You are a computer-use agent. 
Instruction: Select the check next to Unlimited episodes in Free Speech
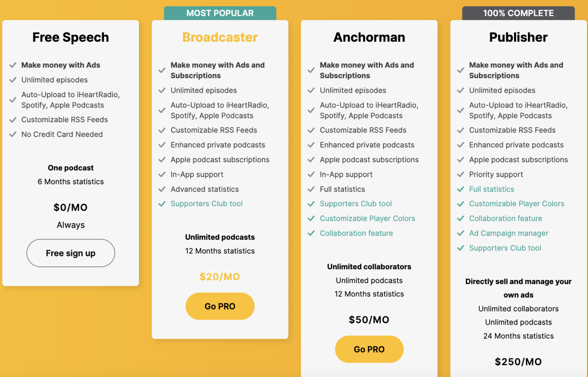(13, 80)
